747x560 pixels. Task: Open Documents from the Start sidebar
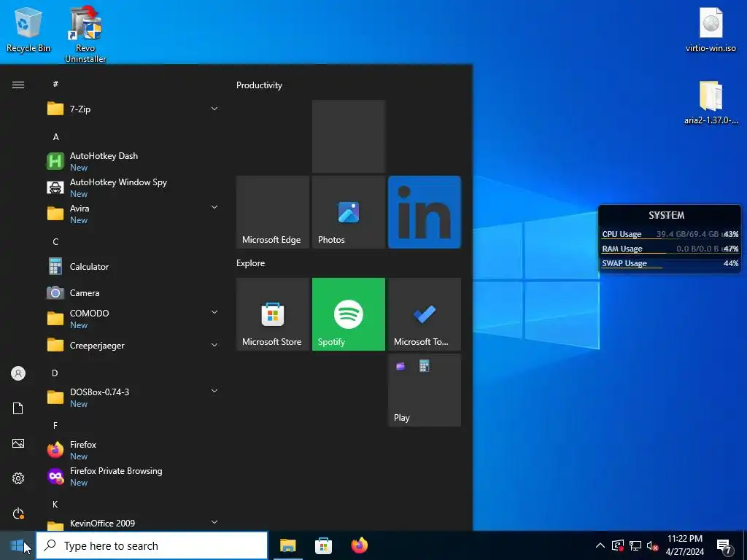click(x=18, y=408)
